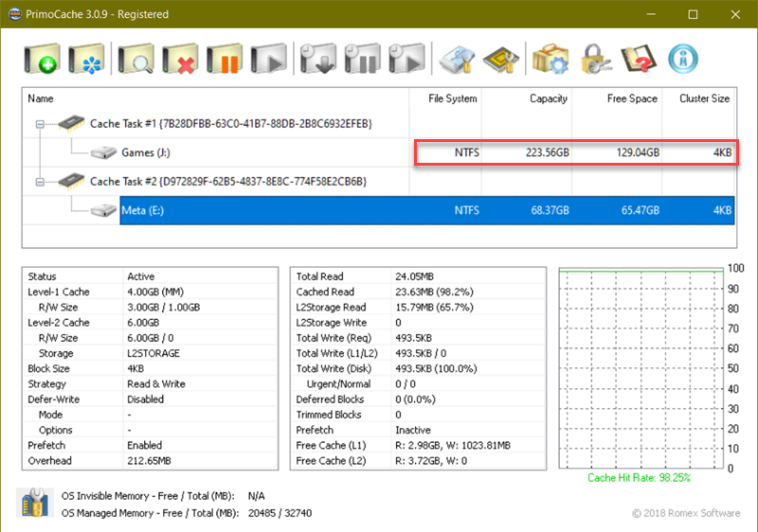The width and height of the screenshot is (758, 532).
Task: Click the R/W Size value 3.00GB / 1.00GB
Action: pyautogui.click(x=163, y=308)
